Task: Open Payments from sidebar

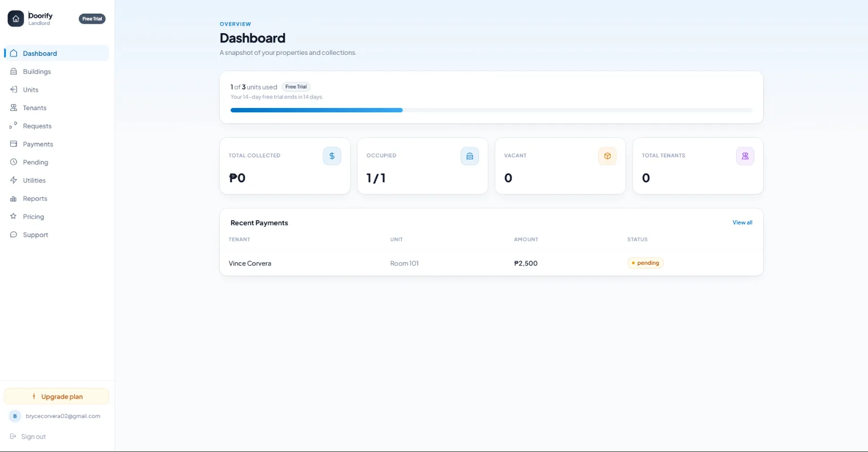Action: click(56, 144)
